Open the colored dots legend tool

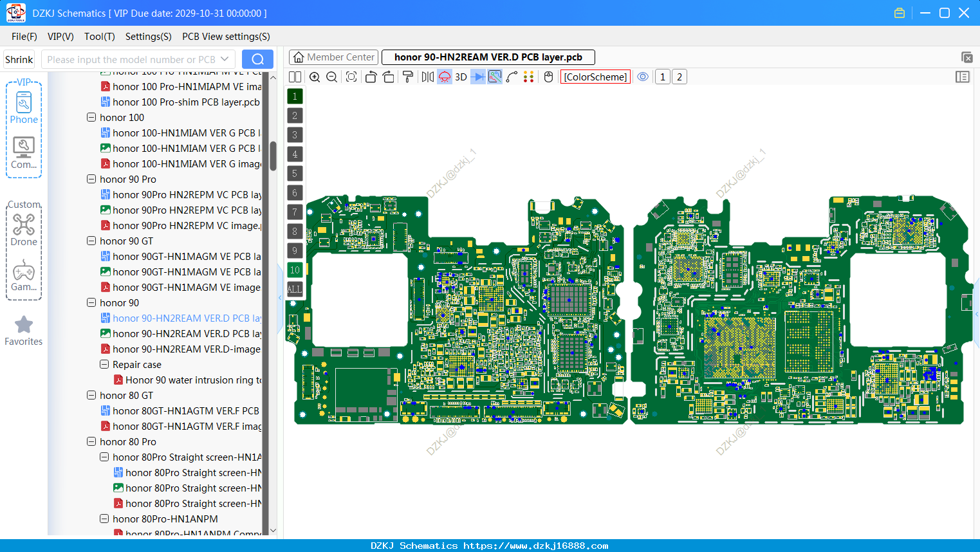[529, 77]
